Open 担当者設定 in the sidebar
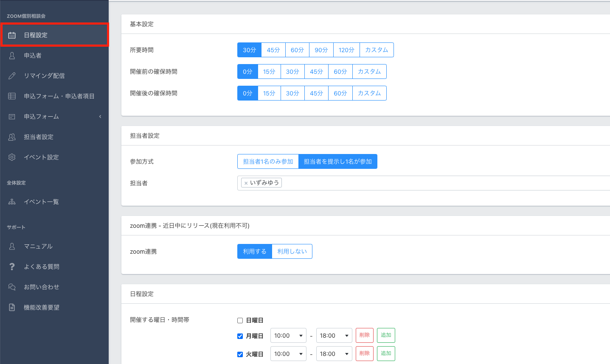 point(39,137)
